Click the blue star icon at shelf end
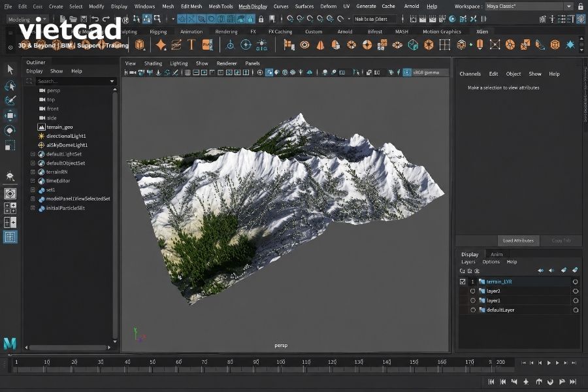This screenshot has width=588, height=392. (x=570, y=45)
